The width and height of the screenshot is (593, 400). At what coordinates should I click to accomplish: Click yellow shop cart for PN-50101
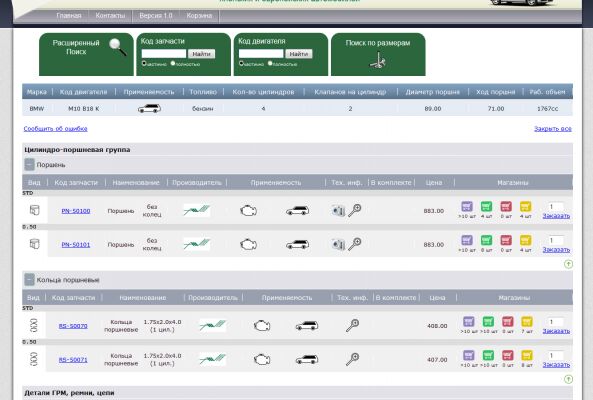(x=526, y=240)
